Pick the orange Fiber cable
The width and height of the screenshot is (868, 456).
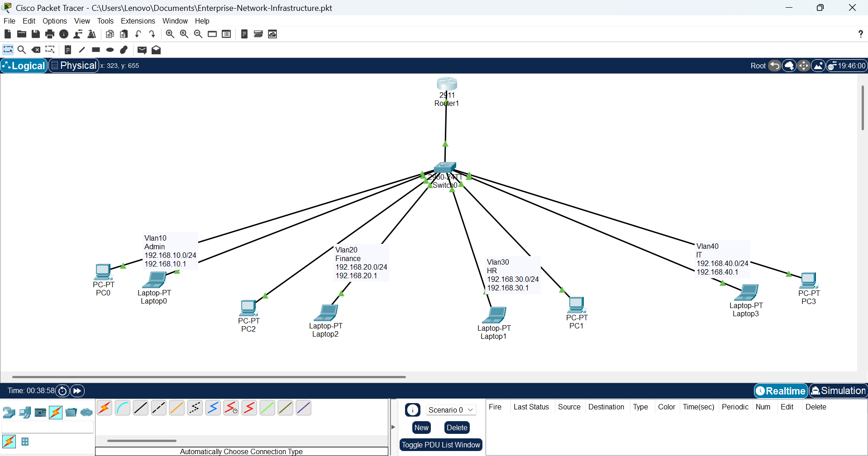(177, 408)
